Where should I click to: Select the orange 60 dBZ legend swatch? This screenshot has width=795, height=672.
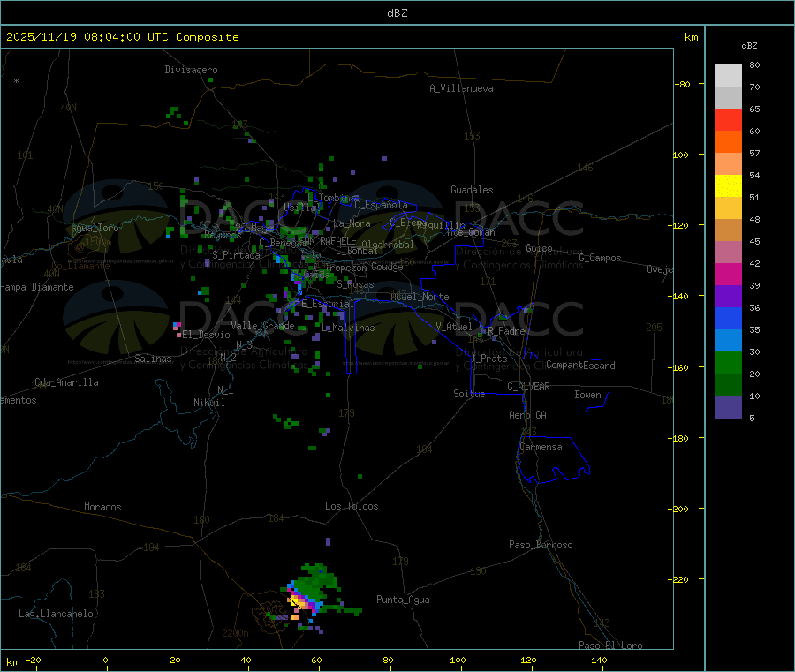[x=728, y=142]
